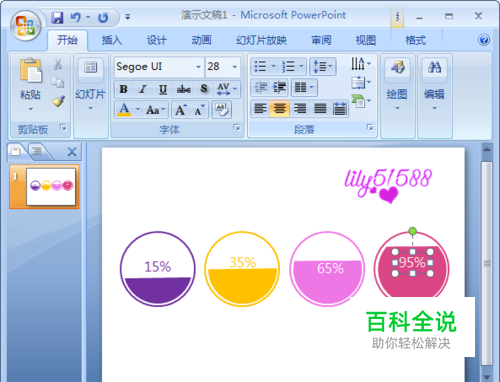500x382 pixels.
Task: Open the 绘图 drawing tools
Action: (x=397, y=83)
